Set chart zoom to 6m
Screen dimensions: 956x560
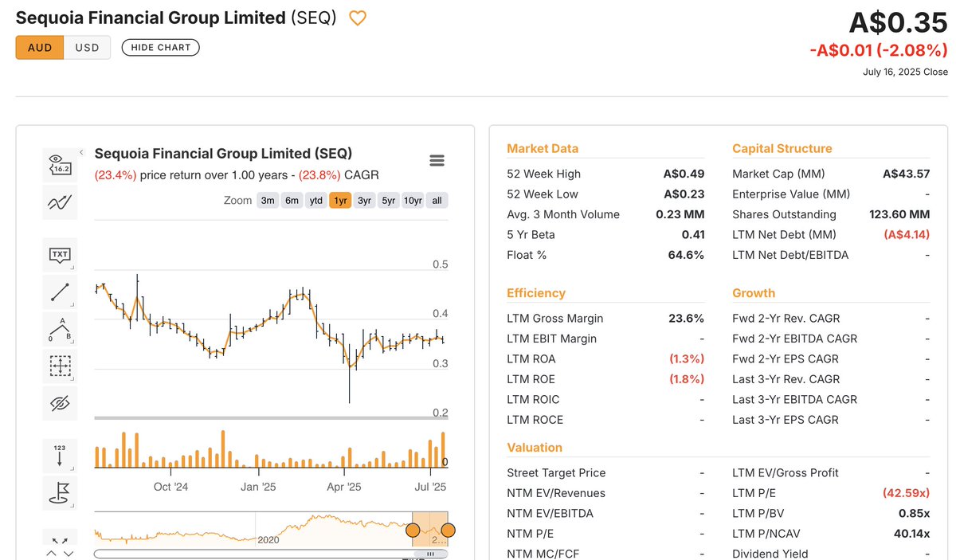[x=292, y=201]
